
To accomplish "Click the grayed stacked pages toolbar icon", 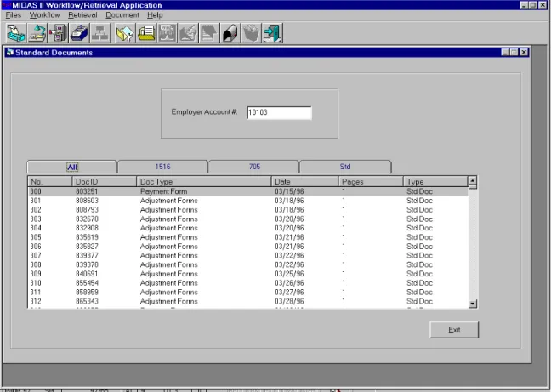I will 209,33.
